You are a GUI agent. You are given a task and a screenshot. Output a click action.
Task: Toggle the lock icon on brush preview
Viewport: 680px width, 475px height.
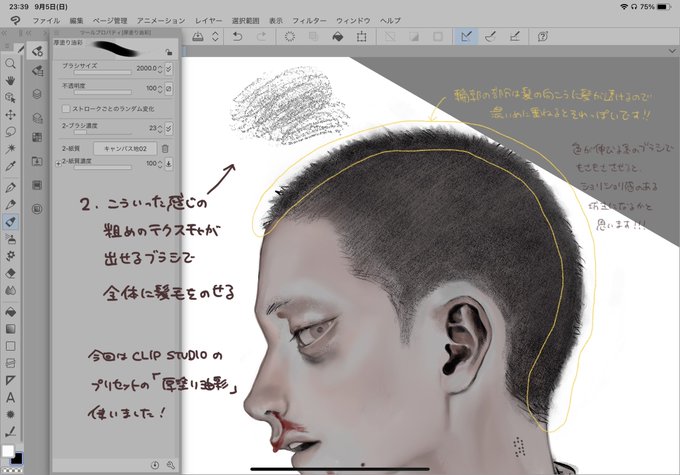click(169, 52)
